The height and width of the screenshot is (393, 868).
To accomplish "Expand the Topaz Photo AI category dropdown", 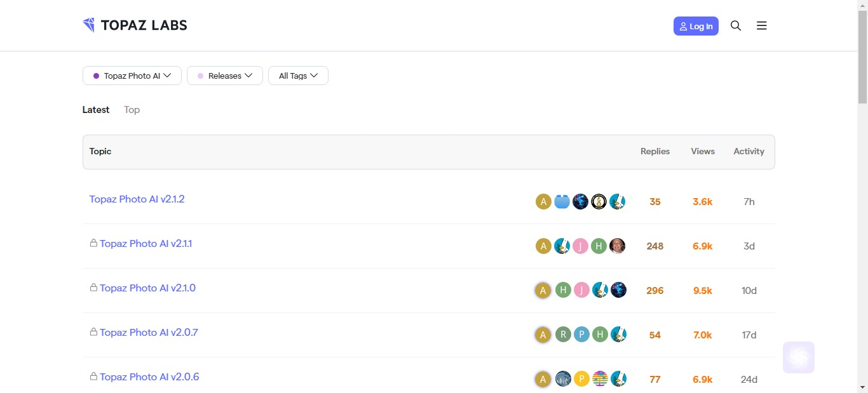I will coord(132,76).
